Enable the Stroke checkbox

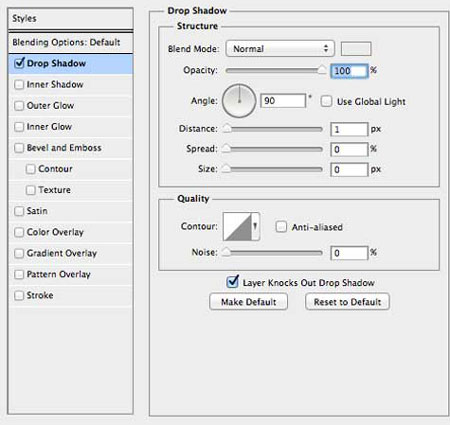(x=19, y=295)
